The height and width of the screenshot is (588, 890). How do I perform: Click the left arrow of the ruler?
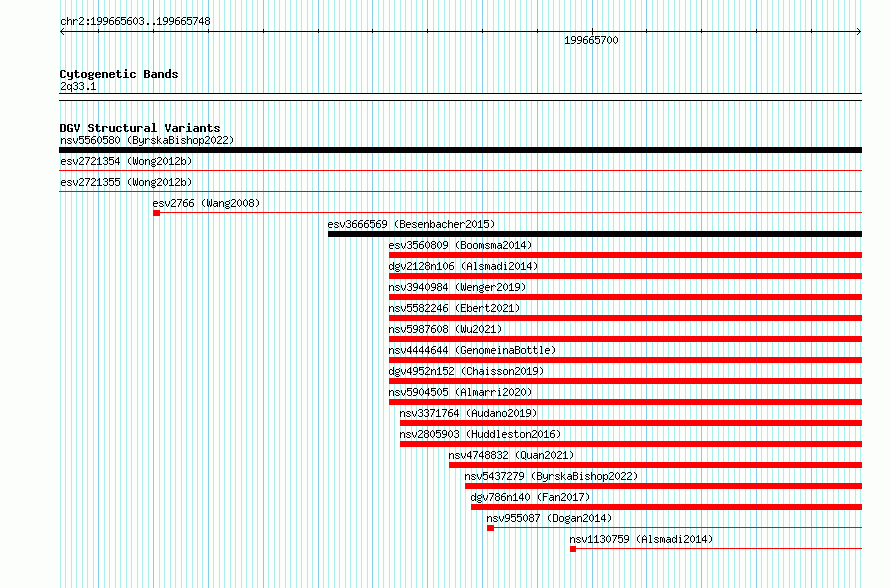(x=62, y=32)
